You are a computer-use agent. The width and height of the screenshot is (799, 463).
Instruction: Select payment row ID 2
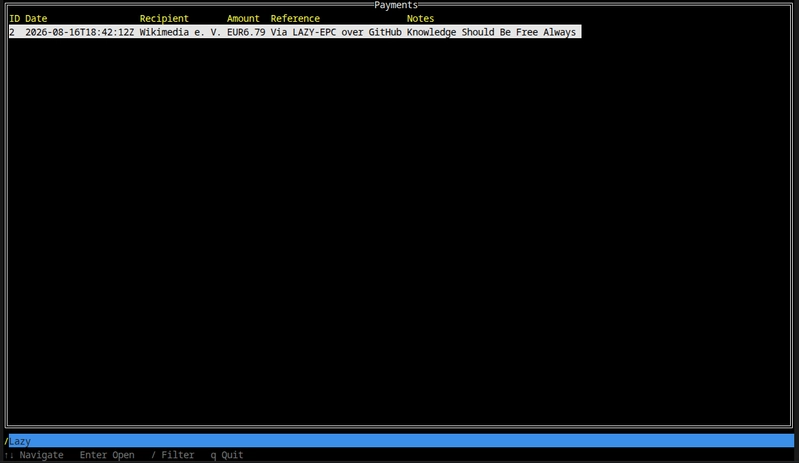(x=295, y=32)
